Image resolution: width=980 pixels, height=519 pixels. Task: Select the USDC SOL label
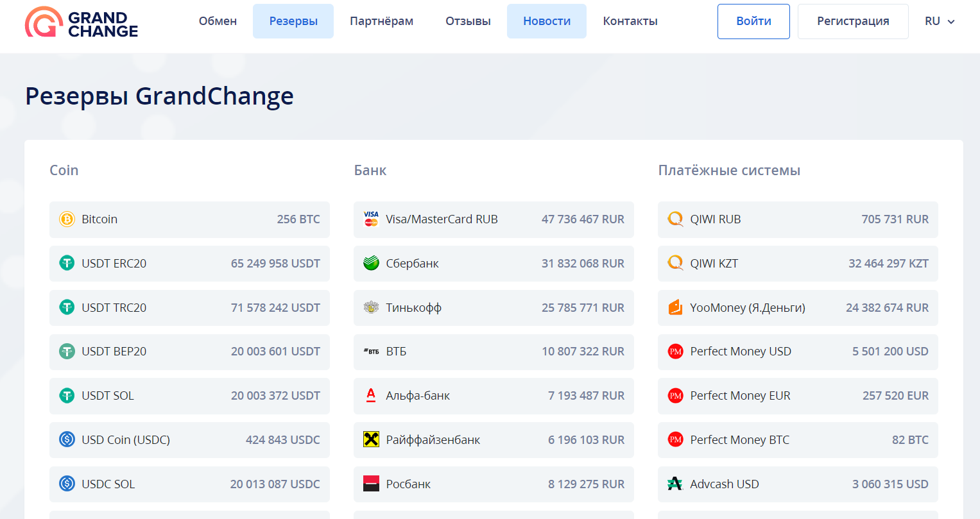(x=108, y=484)
